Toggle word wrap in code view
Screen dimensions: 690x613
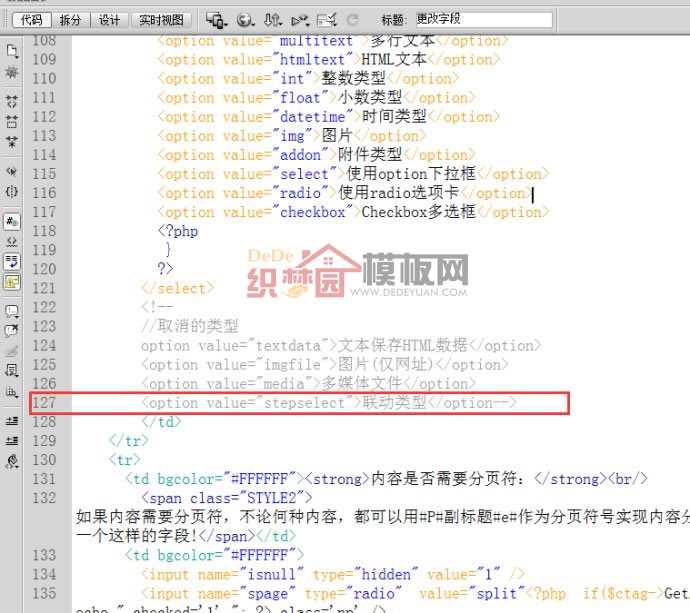(12, 260)
